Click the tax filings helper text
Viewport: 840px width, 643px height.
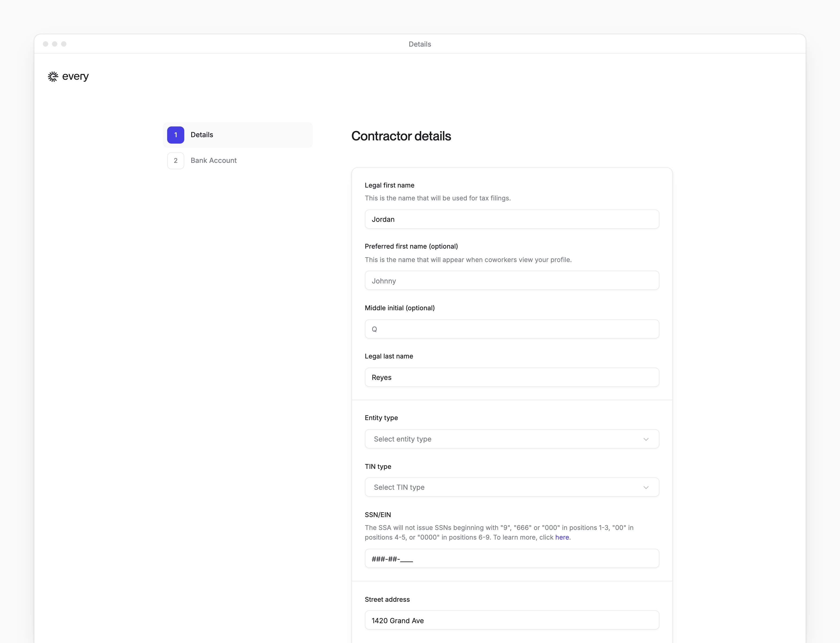[x=437, y=198]
